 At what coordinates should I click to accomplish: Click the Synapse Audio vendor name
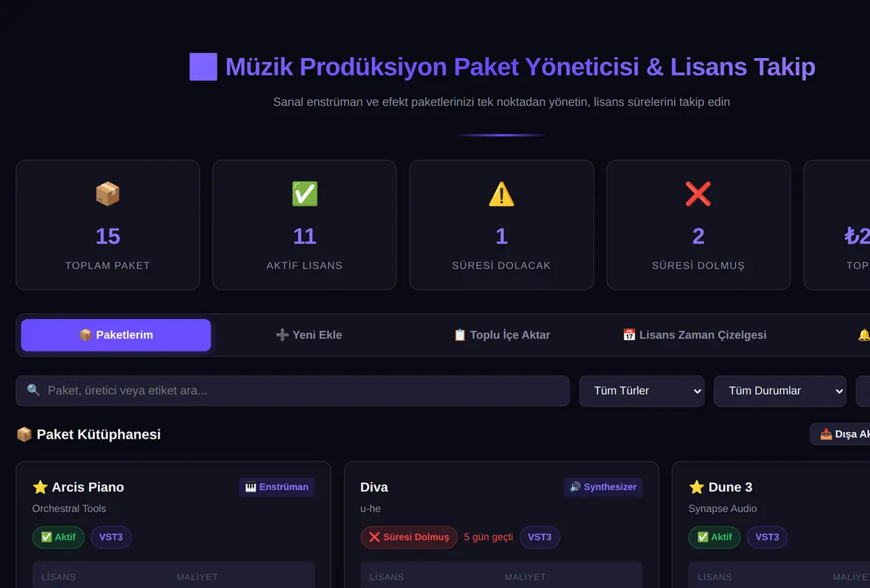point(723,509)
